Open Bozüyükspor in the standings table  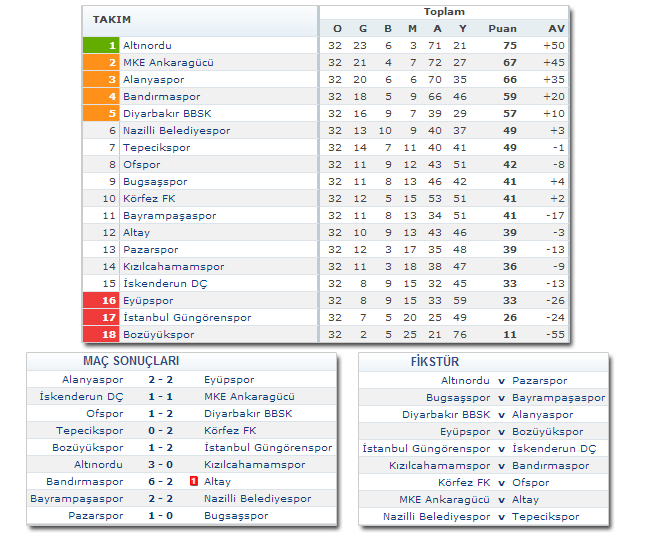(x=158, y=334)
